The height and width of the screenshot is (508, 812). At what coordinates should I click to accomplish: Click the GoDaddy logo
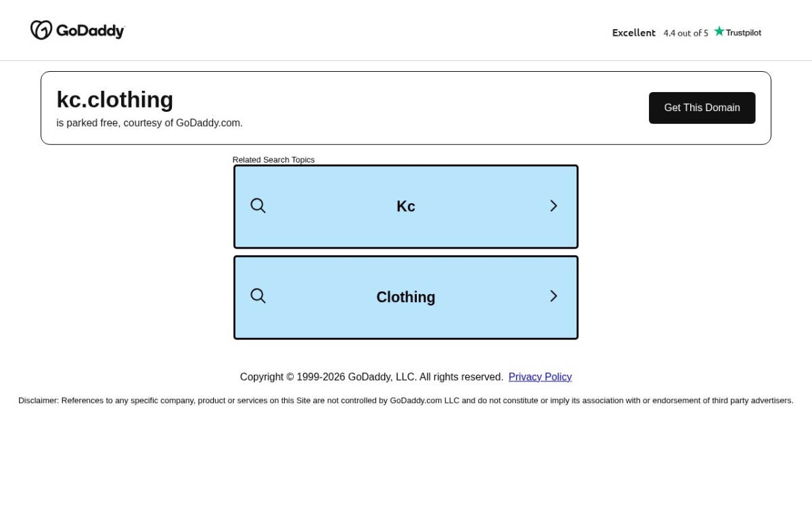[x=77, y=30]
